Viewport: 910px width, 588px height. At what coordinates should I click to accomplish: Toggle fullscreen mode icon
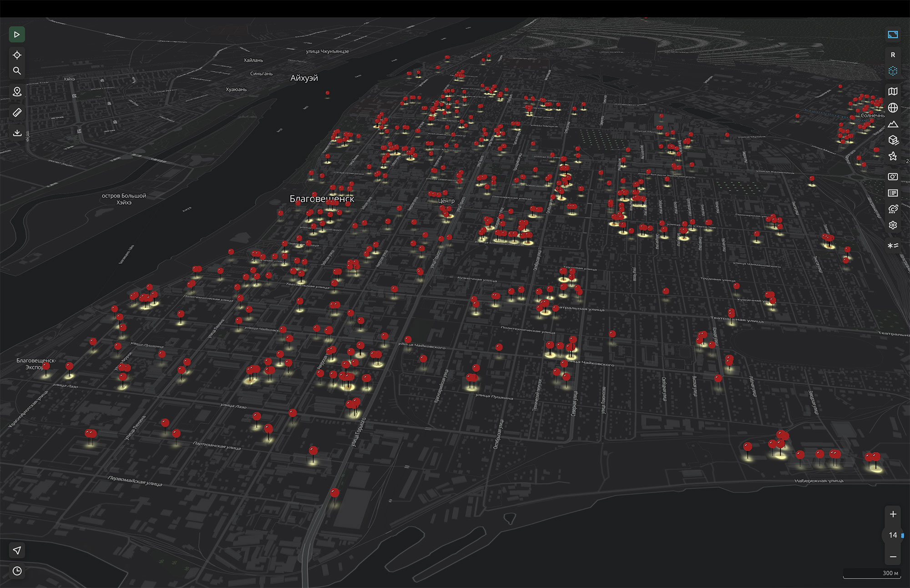893,35
